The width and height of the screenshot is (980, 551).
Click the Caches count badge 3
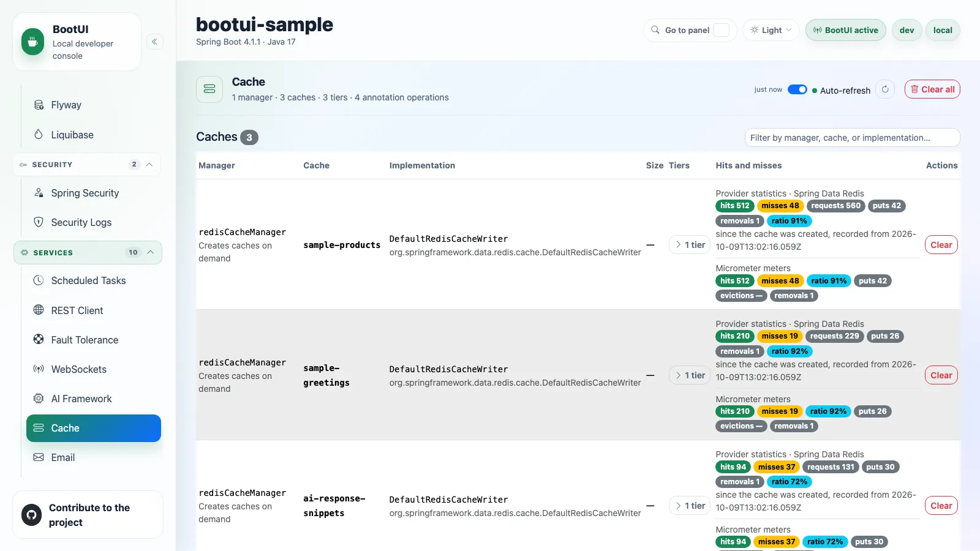(249, 137)
